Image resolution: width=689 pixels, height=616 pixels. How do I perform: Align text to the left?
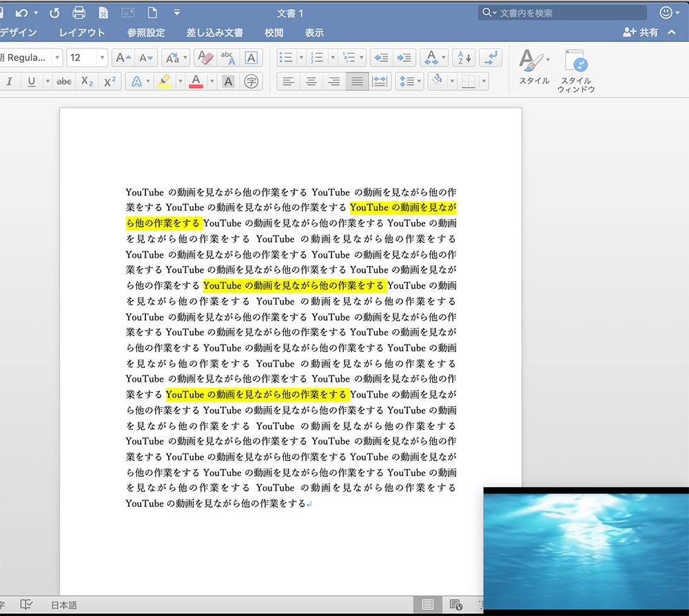click(x=288, y=81)
